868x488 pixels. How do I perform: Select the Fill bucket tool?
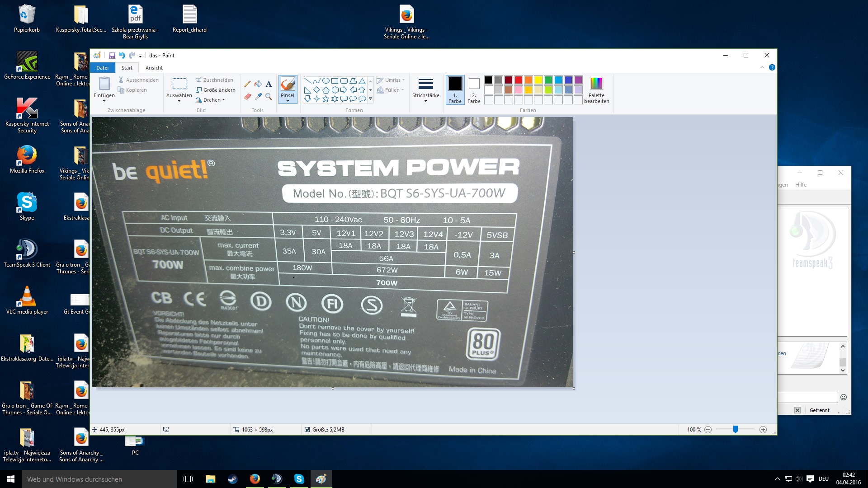coord(258,84)
